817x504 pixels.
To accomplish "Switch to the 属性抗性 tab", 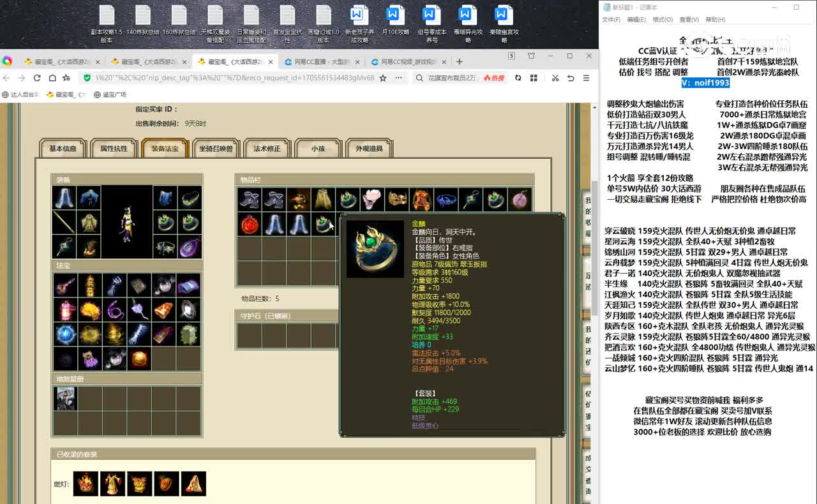I will pyautogui.click(x=114, y=148).
